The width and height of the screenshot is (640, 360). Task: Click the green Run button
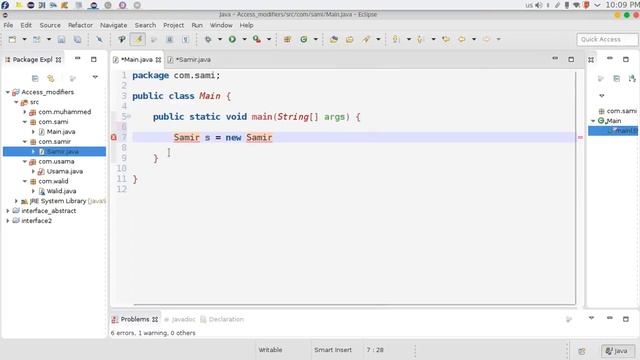[232, 40]
